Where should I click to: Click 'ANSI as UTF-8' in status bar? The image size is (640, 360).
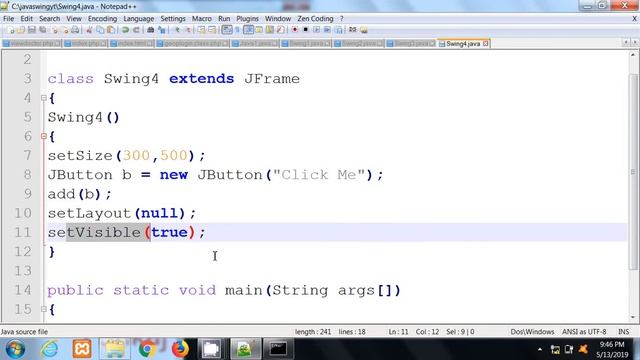[x=584, y=332]
